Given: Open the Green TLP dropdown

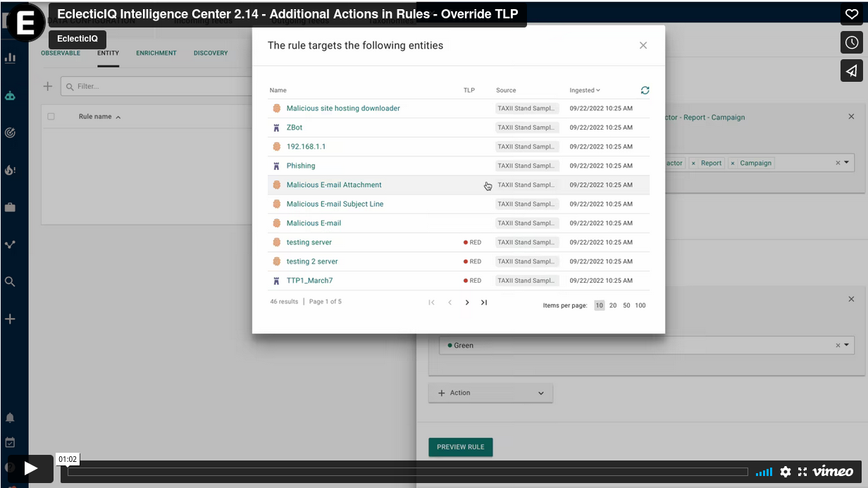Looking at the screenshot, I should pyautogui.click(x=847, y=346).
